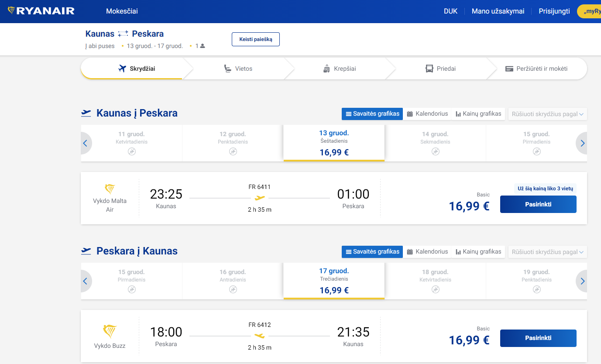Screen dimensions: 601x364
Task: Switch return view to Kalendorius
Action: (427, 252)
